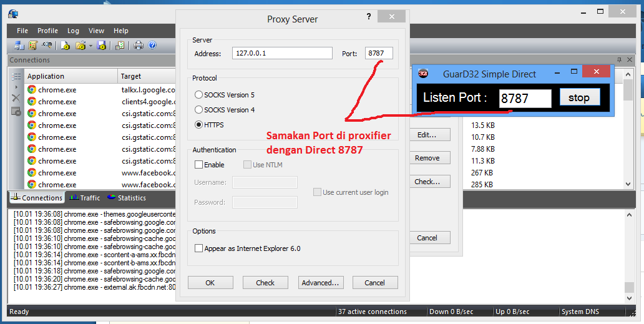Switch to the Connections tab
Viewport: 644px width, 324px height.
coord(36,197)
